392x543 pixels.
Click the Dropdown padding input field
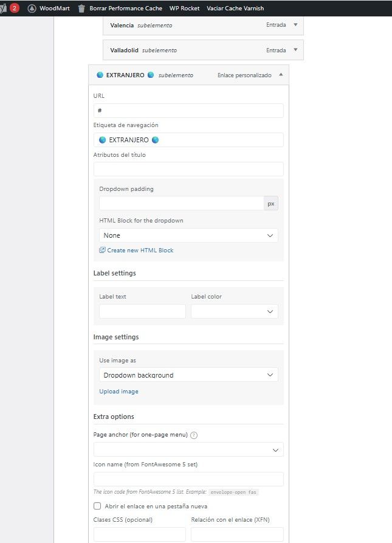click(x=181, y=204)
